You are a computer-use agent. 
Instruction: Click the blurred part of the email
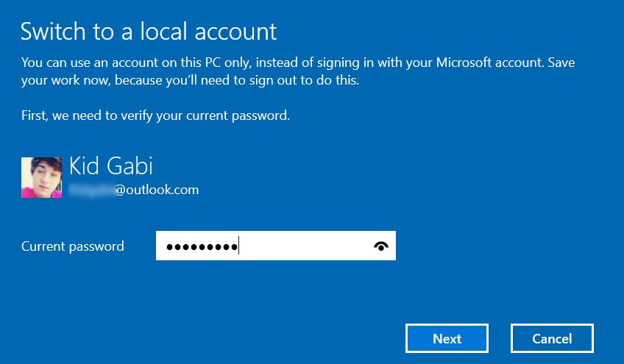92,190
